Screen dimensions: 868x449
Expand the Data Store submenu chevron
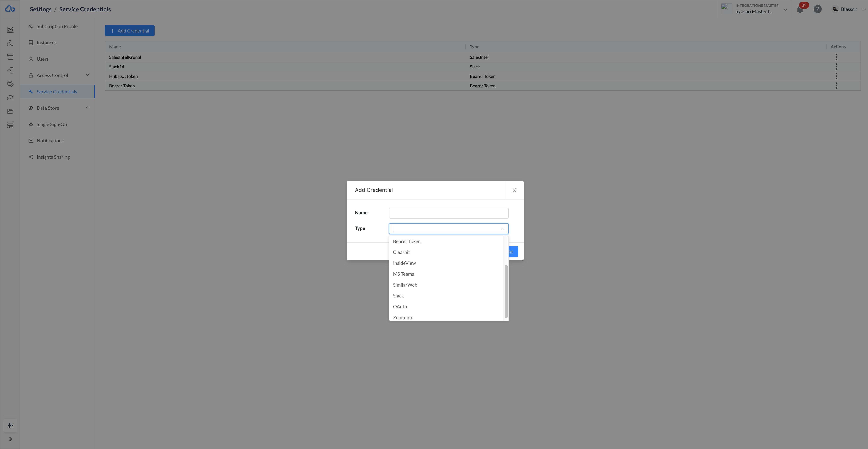pyautogui.click(x=87, y=107)
